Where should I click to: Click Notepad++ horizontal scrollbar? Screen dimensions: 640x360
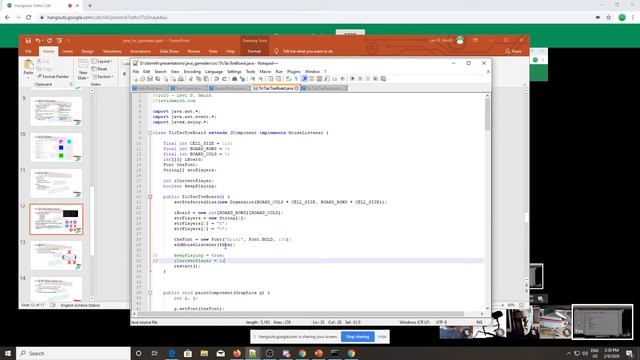pyautogui.click(x=308, y=314)
